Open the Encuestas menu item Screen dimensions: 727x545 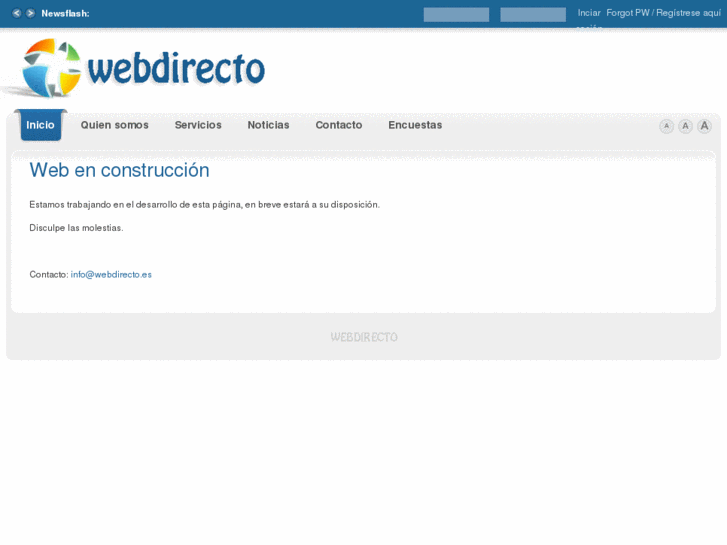click(415, 125)
